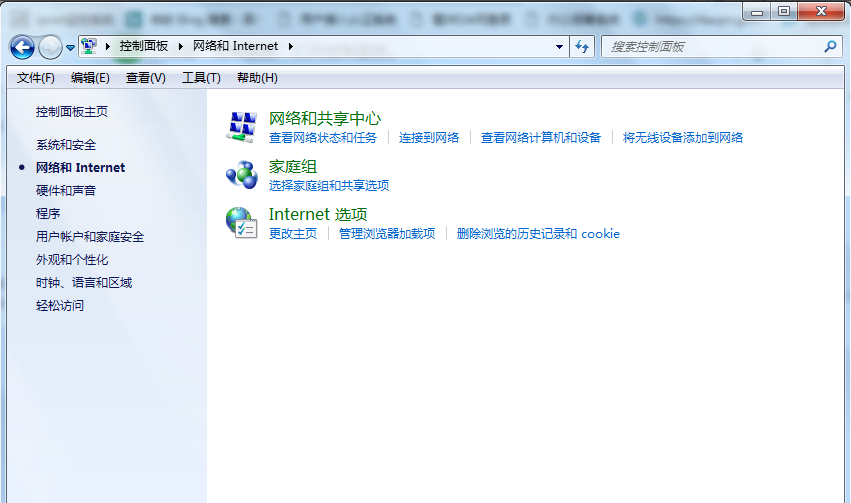Open the 文件(F) menu
The width and height of the screenshot is (851, 503).
click(x=36, y=78)
